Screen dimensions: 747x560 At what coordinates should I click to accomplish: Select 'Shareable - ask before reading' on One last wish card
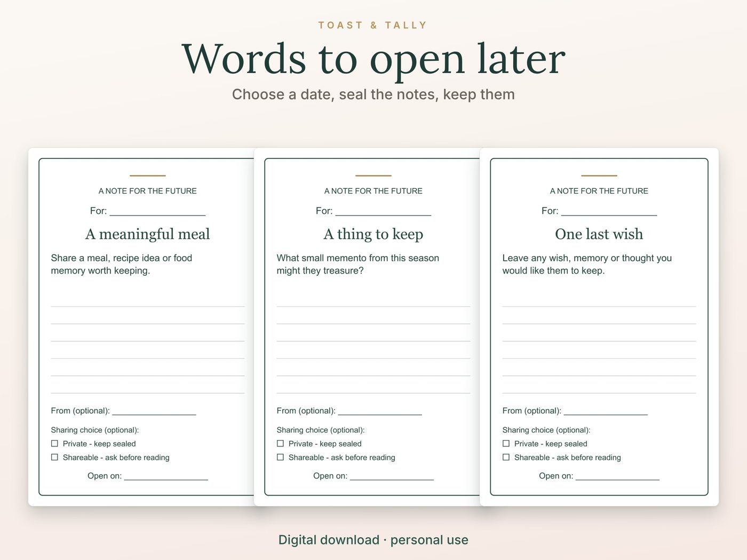pos(506,458)
